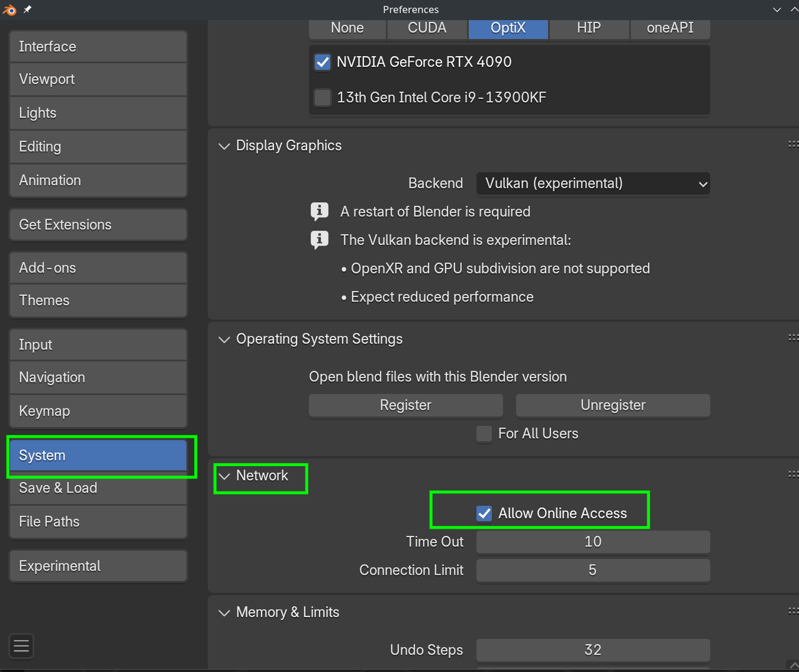Open the Keymap section

[98, 411]
